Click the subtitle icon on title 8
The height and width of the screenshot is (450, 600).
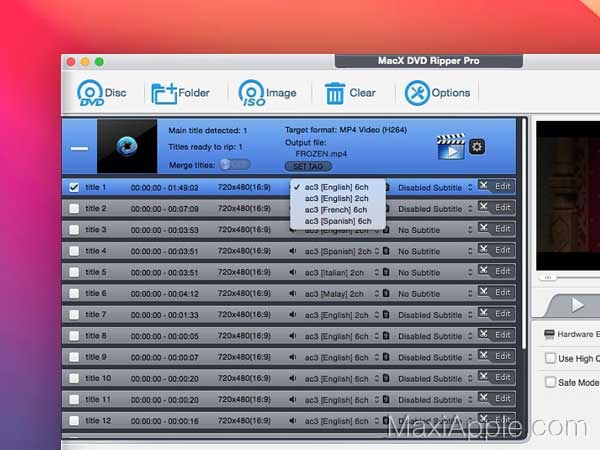pyautogui.click(x=386, y=336)
